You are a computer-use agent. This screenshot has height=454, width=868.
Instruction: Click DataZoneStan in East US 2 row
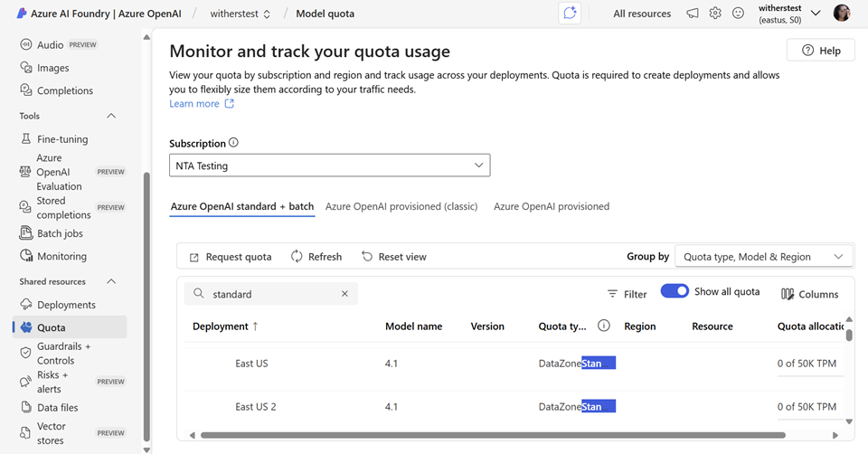577,406
